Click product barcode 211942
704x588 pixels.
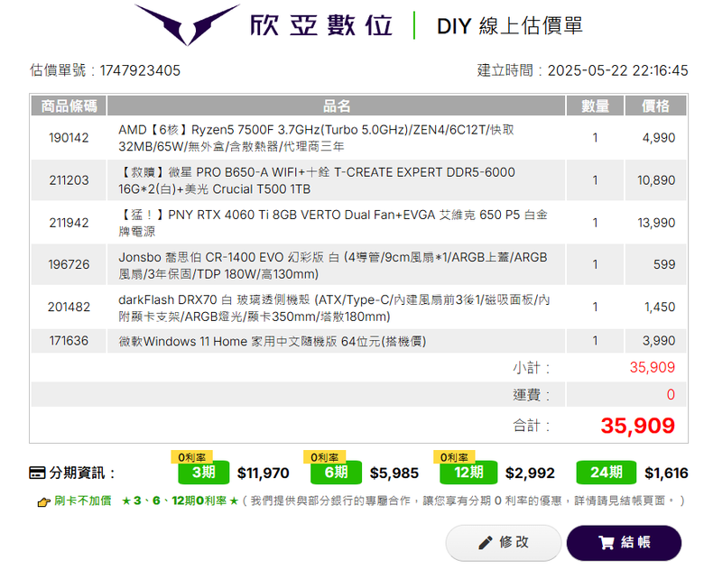coord(69,223)
